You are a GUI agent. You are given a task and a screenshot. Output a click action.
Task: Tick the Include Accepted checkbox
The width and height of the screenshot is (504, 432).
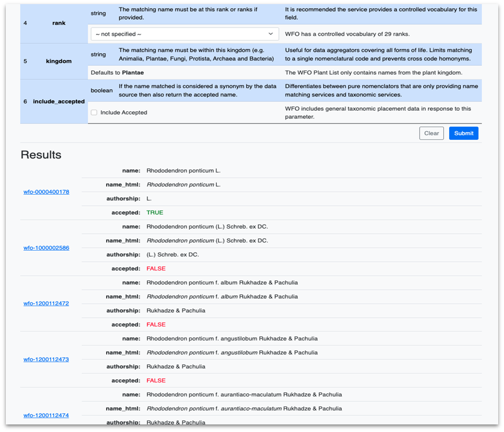click(x=94, y=113)
